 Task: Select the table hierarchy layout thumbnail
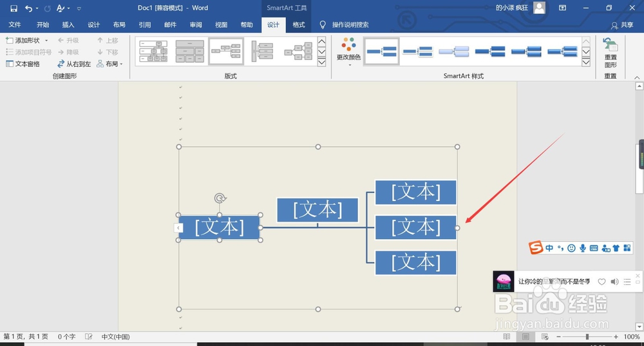[x=190, y=52]
